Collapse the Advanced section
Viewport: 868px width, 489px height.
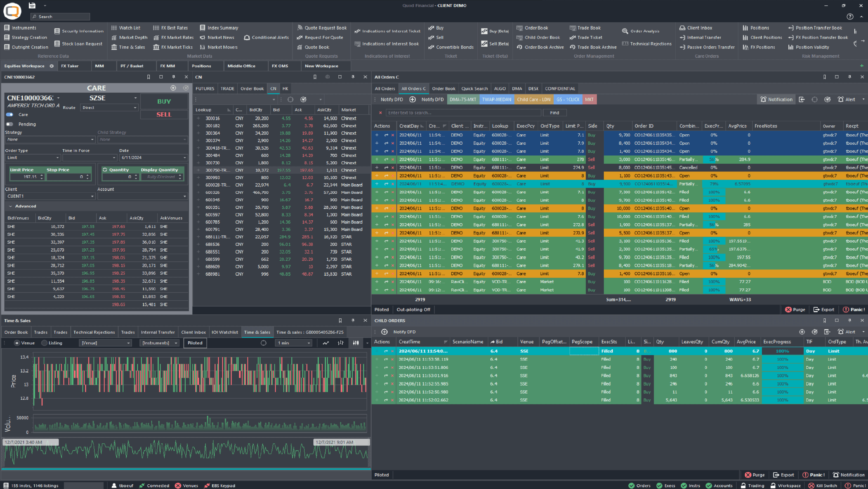coord(10,206)
